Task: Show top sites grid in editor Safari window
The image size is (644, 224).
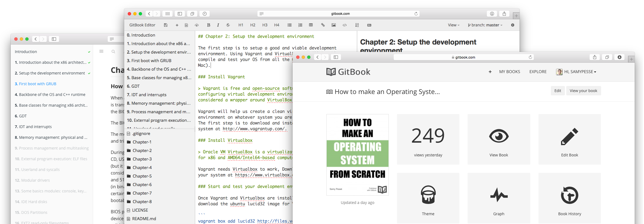Action: pyautogui.click(x=168, y=14)
